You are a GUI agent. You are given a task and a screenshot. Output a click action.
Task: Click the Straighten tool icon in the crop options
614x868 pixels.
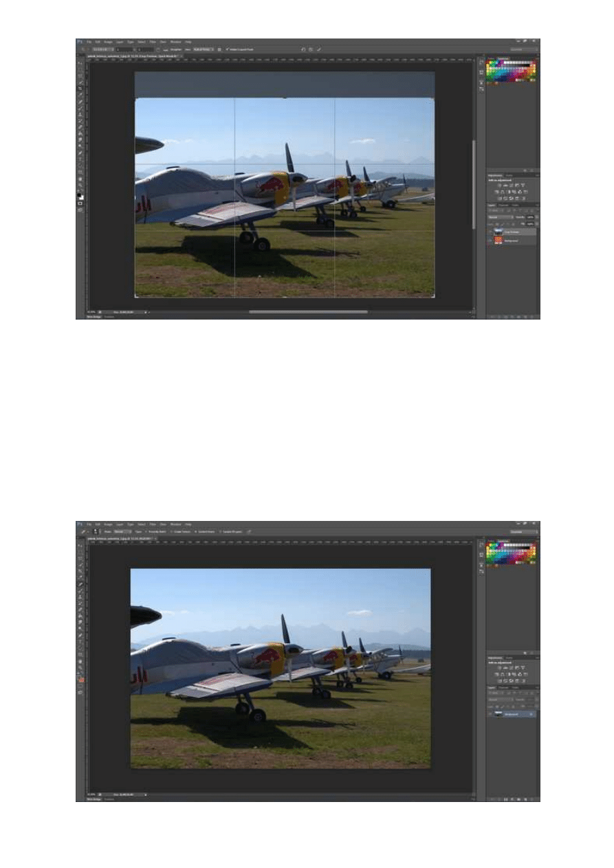pos(165,49)
